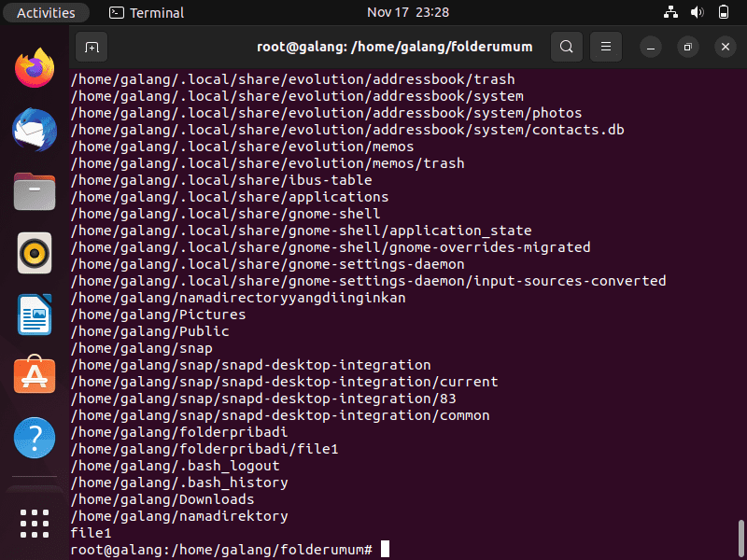
Task: Click the terminal vertical scrollbar
Action: coord(740,539)
